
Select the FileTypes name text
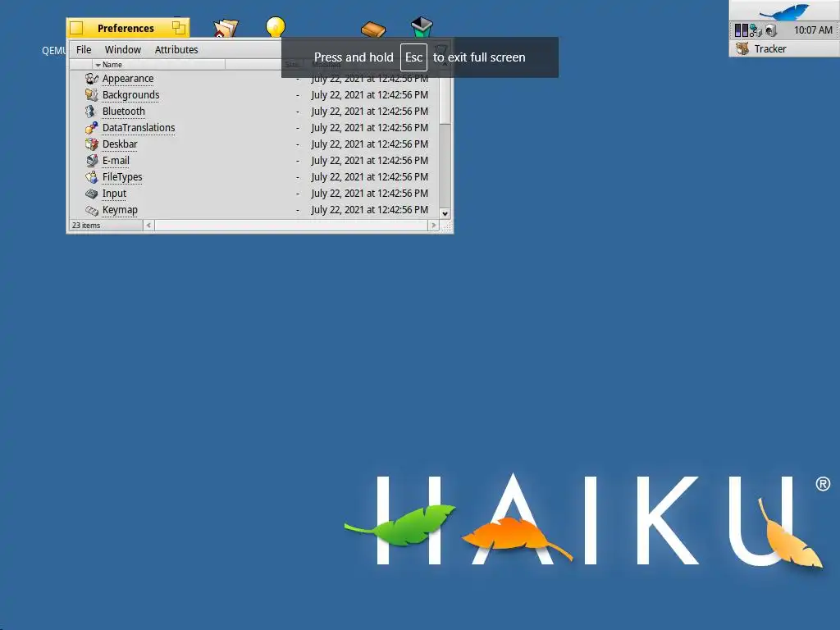[122, 177]
